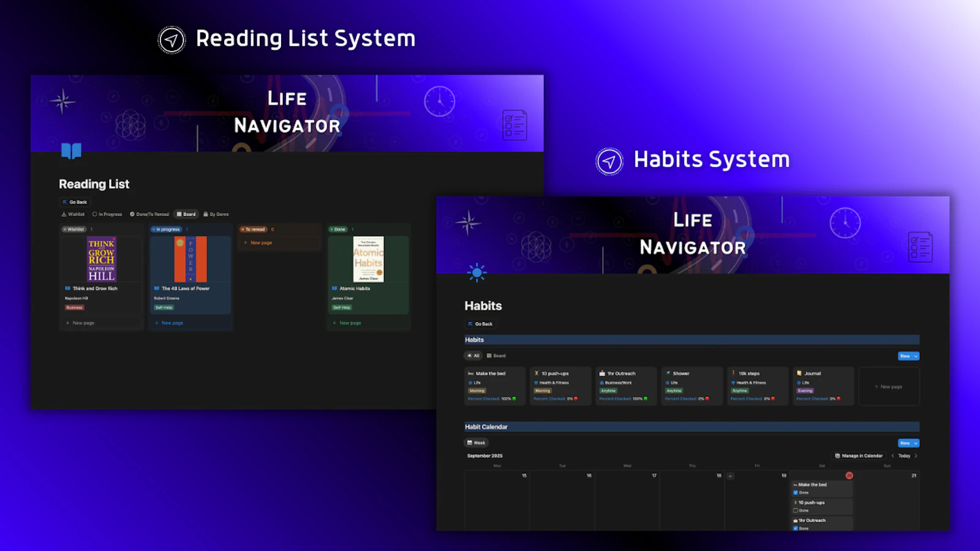
Task: Select the Board view icon in Habits
Action: (x=489, y=355)
